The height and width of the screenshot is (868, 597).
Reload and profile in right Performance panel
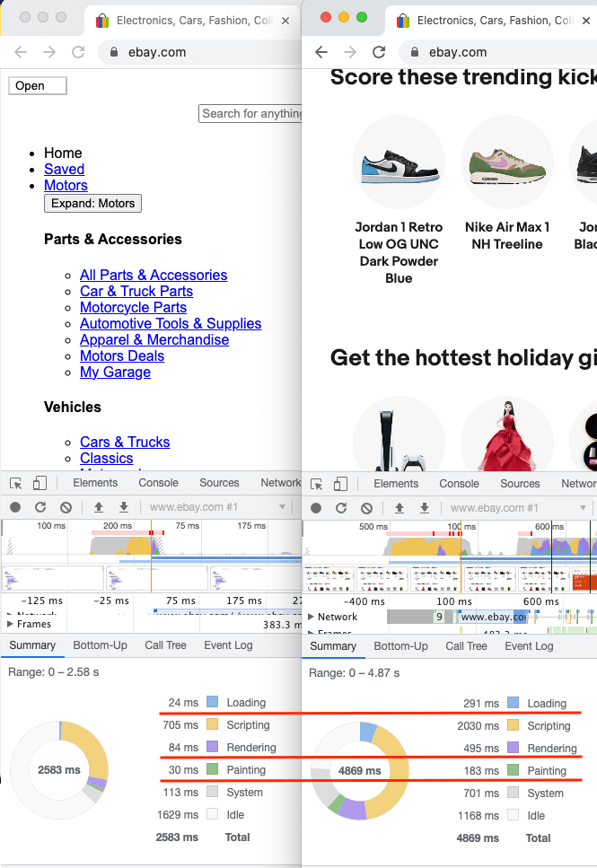[x=341, y=508]
